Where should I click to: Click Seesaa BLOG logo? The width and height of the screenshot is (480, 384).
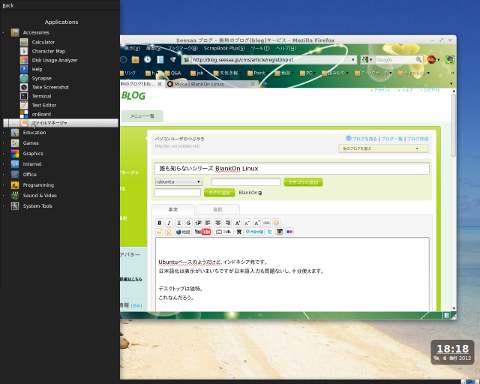pos(133,96)
